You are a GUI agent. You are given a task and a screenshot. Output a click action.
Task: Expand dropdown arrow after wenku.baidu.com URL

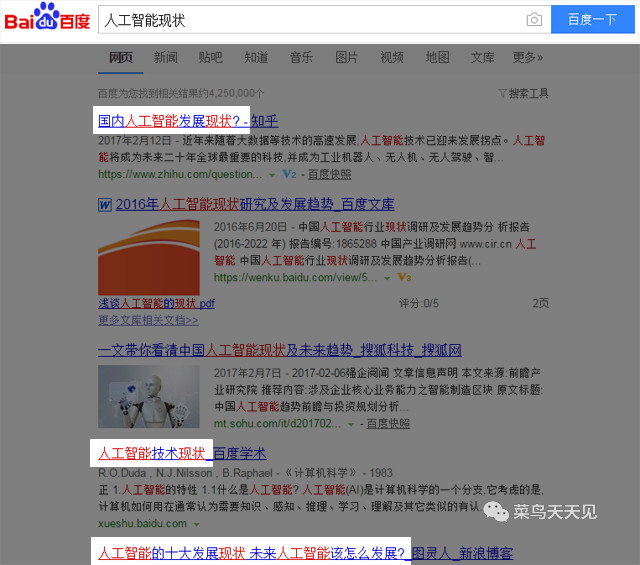[x=387, y=278]
